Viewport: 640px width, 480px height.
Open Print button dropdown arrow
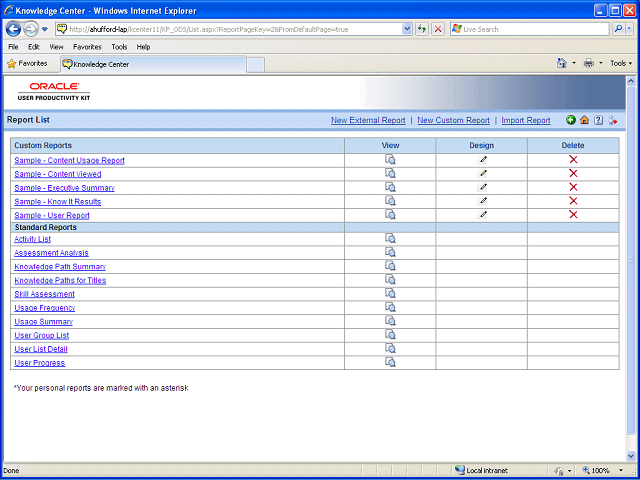600,63
